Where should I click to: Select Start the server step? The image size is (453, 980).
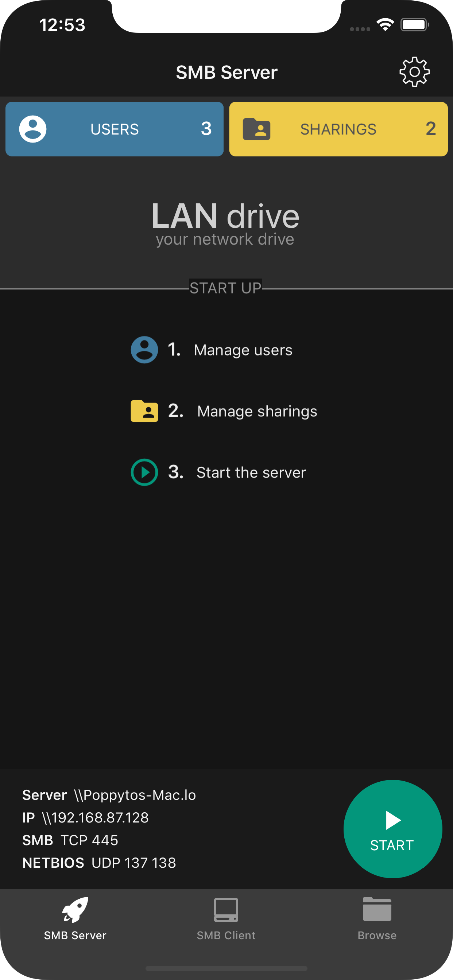tap(251, 472)
